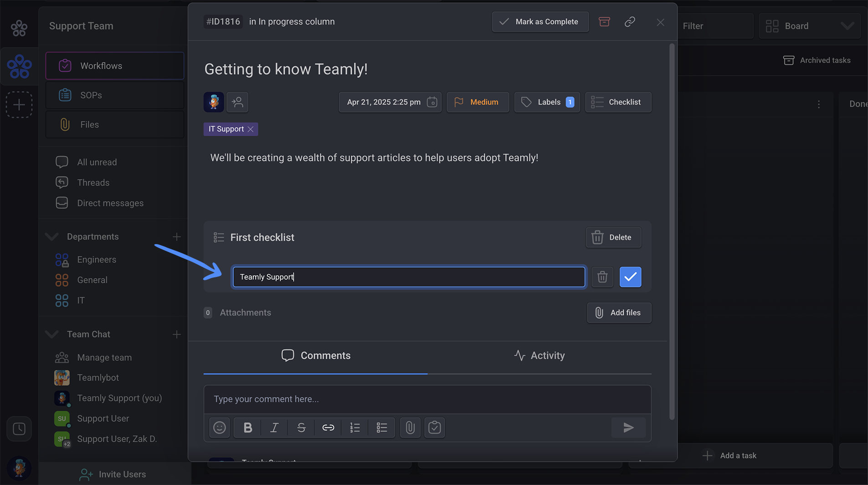The image size is (868, 485).
Task: Change the Medium priority setting
Action: pyautogui.click(x=478, y=102)
